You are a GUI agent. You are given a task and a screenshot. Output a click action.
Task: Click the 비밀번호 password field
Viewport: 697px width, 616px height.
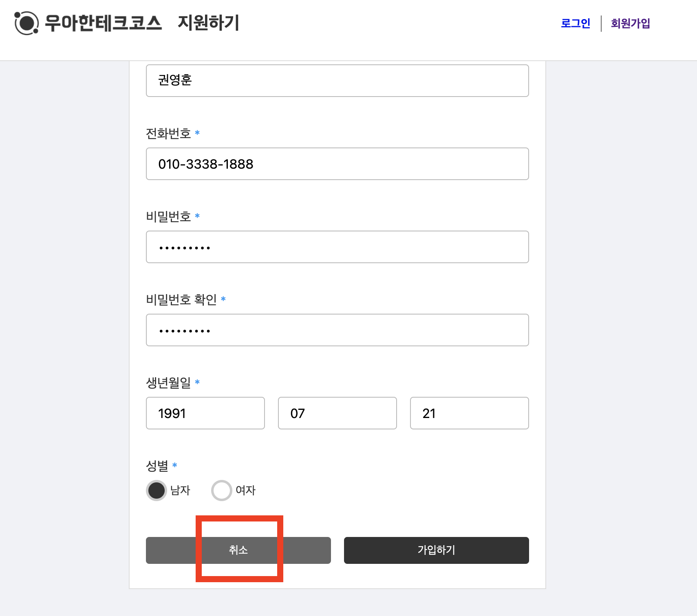click(337, 247)
